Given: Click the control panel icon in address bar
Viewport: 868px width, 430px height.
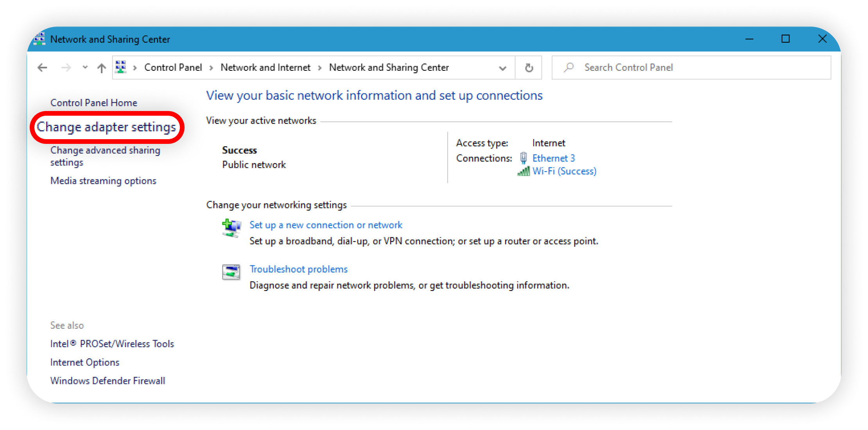Looking at the screenshot, I should [x=121, y=67].
